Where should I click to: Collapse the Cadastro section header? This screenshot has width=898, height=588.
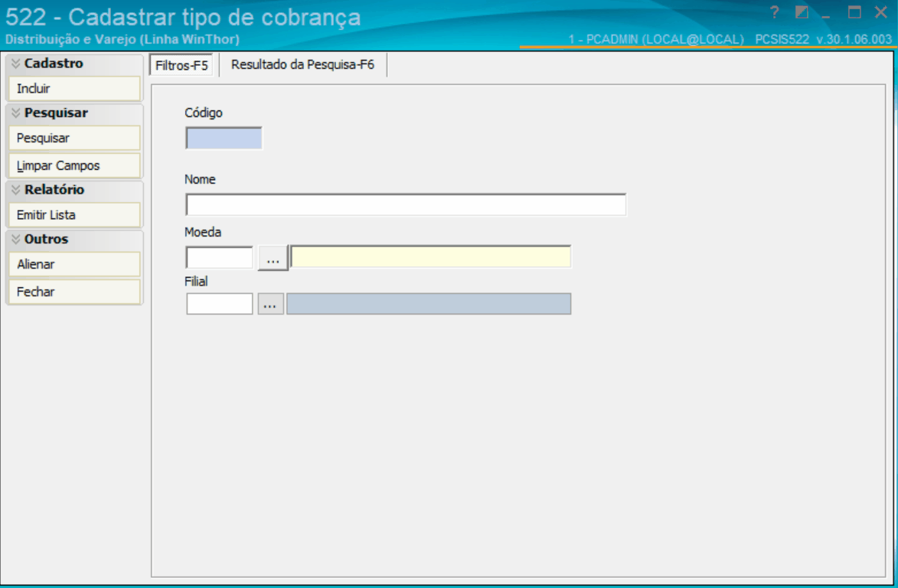point(74,64)
